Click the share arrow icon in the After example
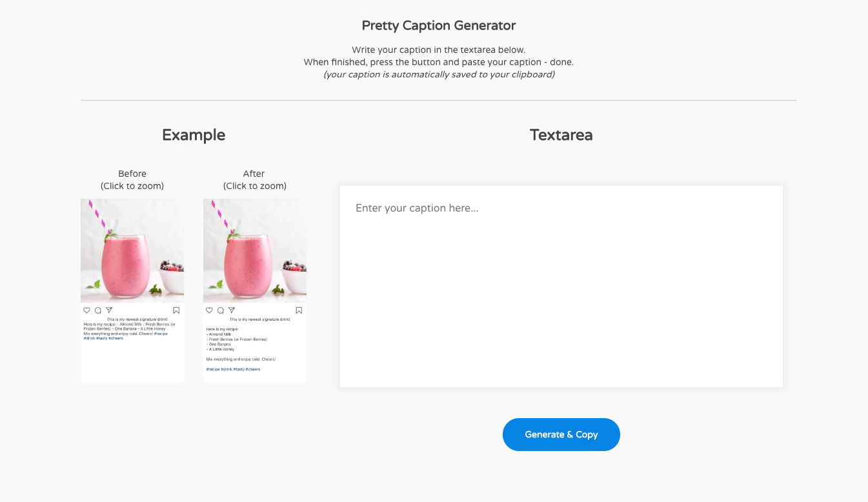 pyautogui.click(x=232, y=310)
